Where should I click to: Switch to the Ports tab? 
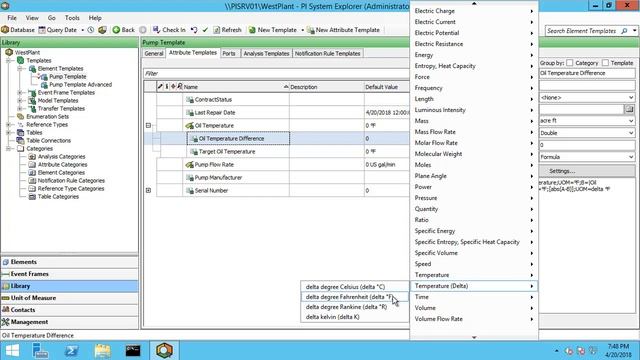tap(229, 53)
